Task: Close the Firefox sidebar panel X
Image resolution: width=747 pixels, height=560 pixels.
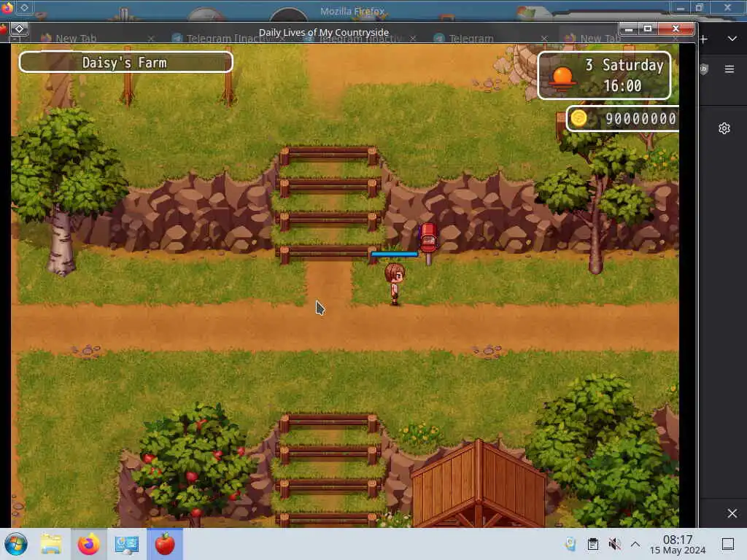Action: click(732, 513)
